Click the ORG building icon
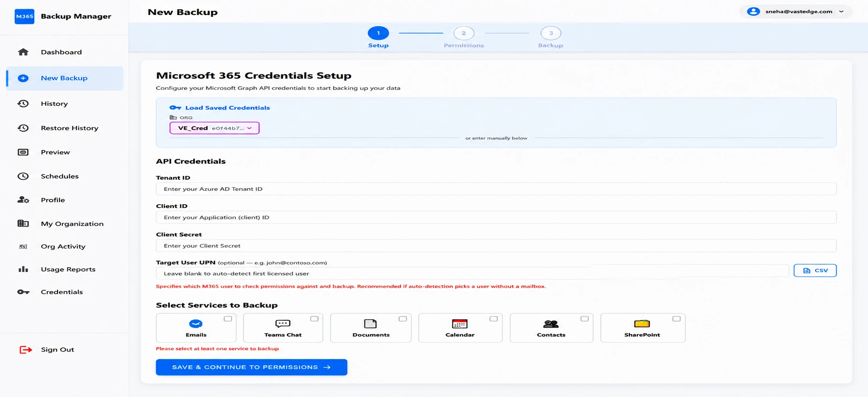The height and width of the screenshot is (397, 868). (x=173, y=118)
